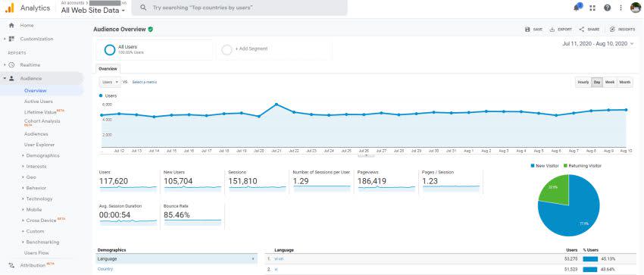Click the Share icon
Image resolution: width=644 pixels, height=275 pixels.
[x=582, y=30]
